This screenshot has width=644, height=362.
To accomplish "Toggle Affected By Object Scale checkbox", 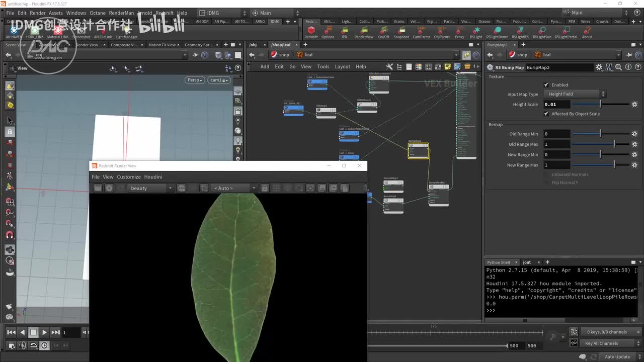I will click(546, 114).
